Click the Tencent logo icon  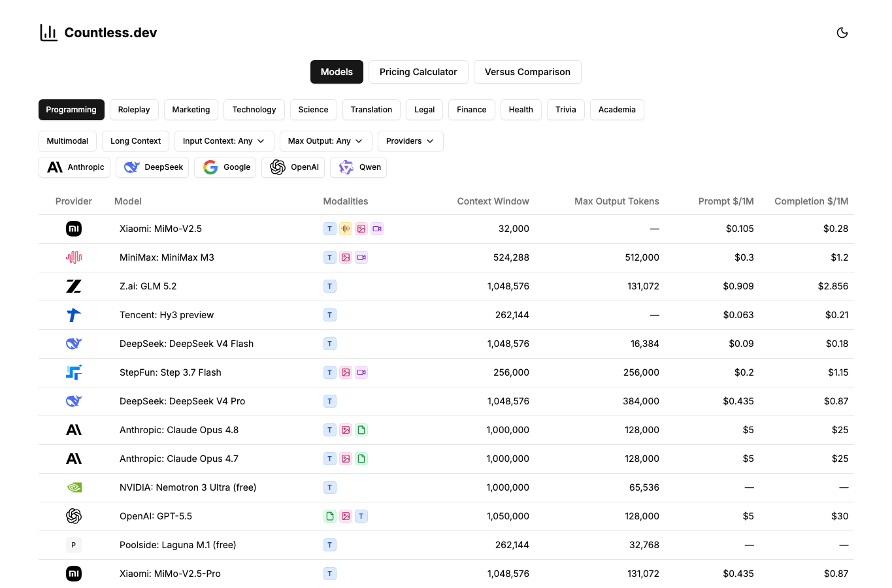pos(74,315)
